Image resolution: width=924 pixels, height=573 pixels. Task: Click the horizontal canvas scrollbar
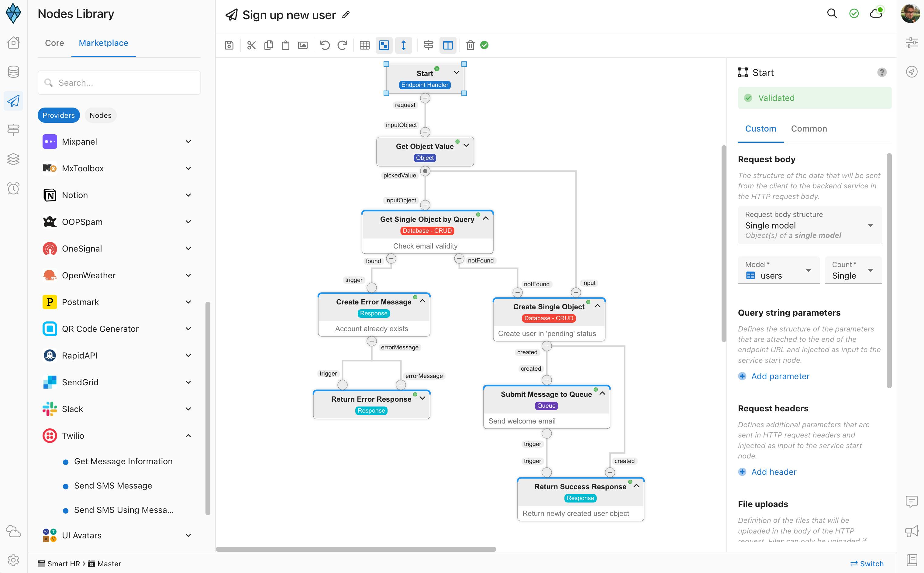356,549
